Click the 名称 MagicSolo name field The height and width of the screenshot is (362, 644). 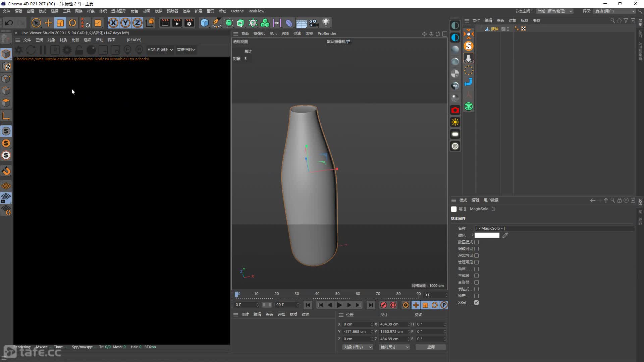(554, 228)
